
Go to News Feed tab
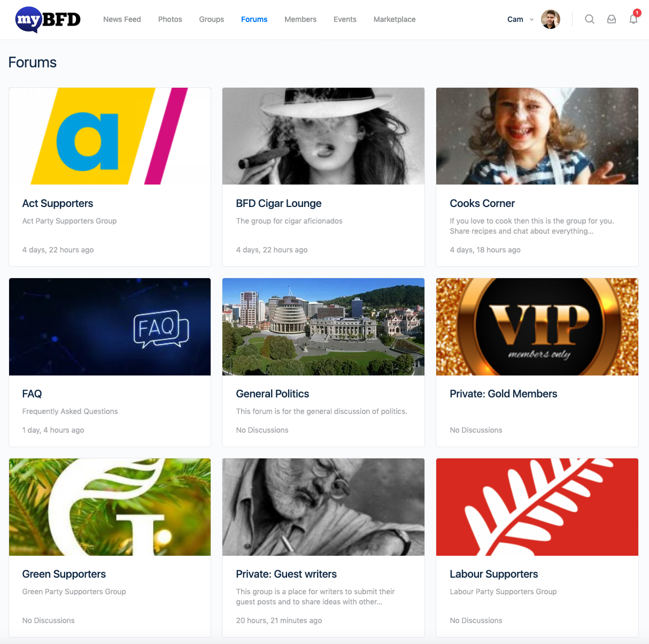tap(122, 19)
